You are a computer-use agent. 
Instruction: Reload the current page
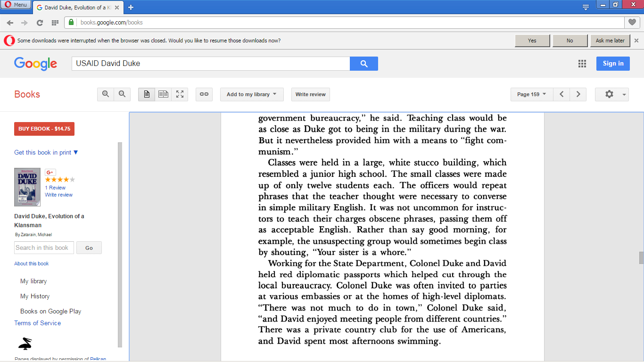[40, 23]
